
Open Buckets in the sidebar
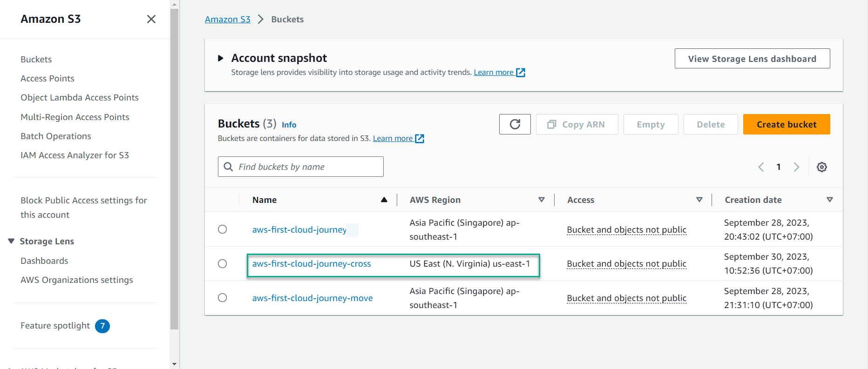coord(36,60)
